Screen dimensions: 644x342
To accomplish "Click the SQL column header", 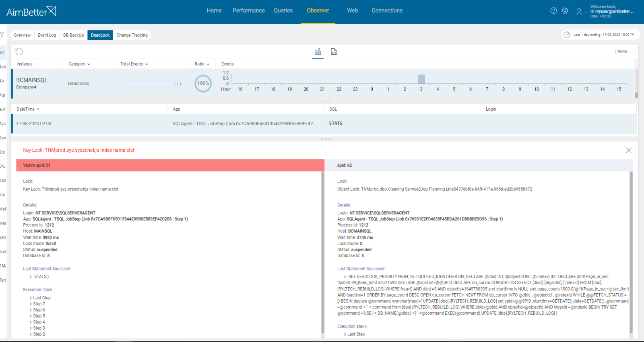I will pyautogui.click(x=333, y=109).
